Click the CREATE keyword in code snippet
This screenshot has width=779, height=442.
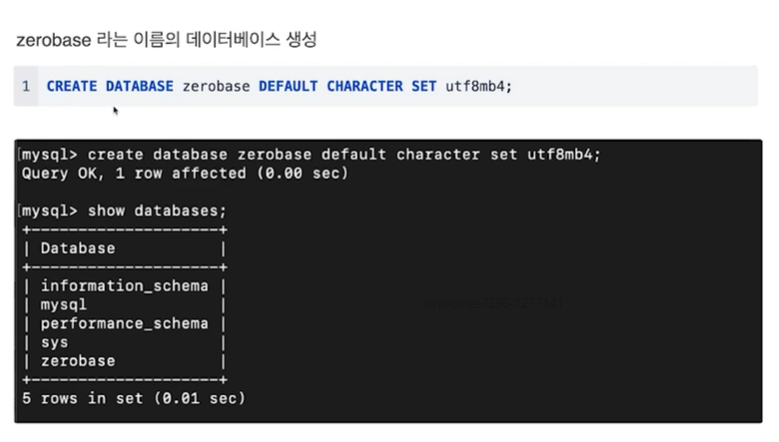click(x=72, y=86)
